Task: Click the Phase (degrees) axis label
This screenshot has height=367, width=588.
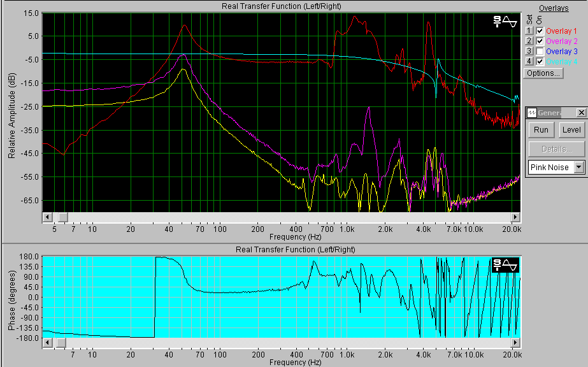Action: 11,301
